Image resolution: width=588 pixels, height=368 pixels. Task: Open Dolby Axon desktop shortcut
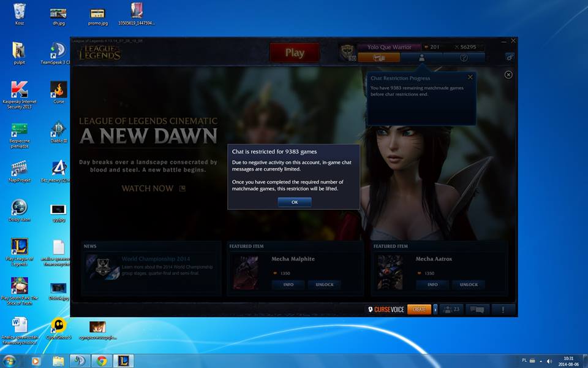point(20,210)
